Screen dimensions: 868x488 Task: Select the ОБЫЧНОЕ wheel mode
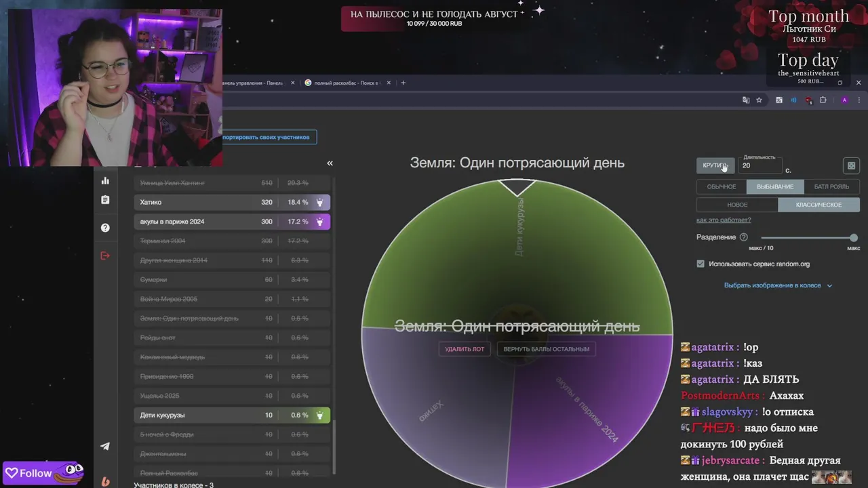click(722, 186)
